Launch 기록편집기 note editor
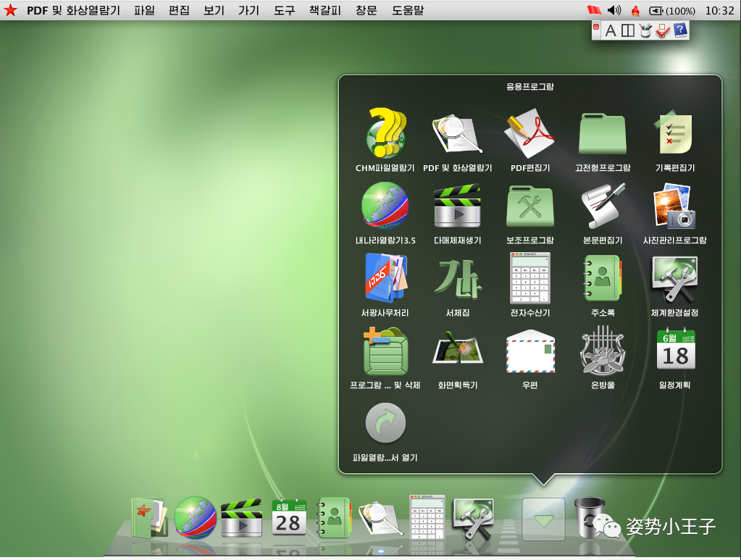Image resolution: width=741 pixels, height=560 pixels. 675,133
